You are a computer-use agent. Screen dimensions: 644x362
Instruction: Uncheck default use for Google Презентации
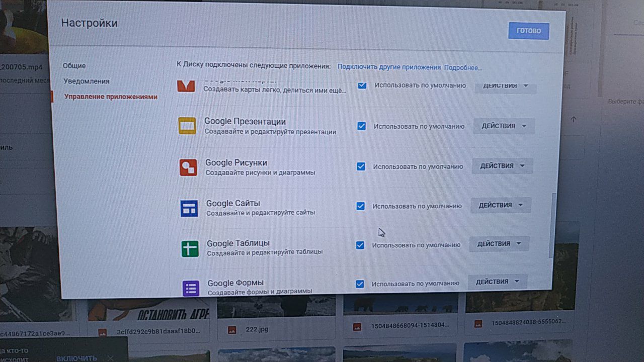(361, 126)
